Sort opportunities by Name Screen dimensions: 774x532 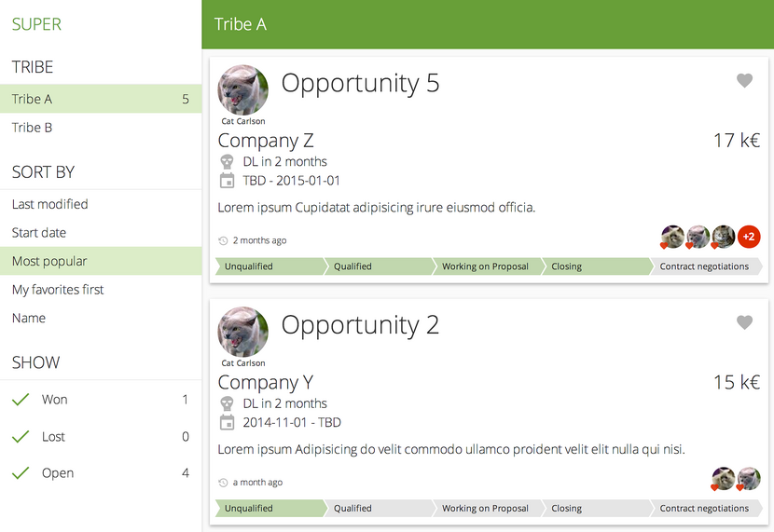[101, 318]
